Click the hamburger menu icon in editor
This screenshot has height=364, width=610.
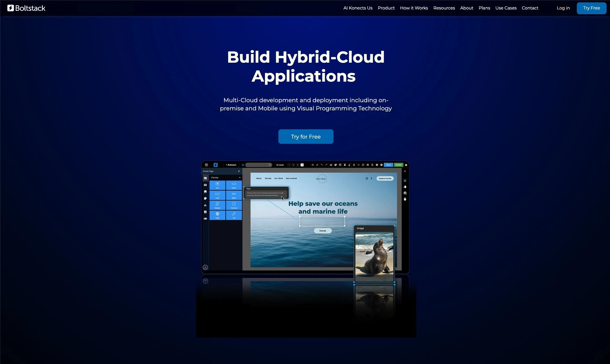click(206, 165)
